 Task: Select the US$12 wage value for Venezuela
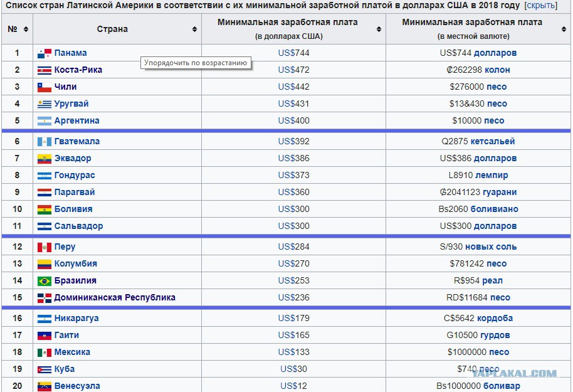tap(293, 386)
